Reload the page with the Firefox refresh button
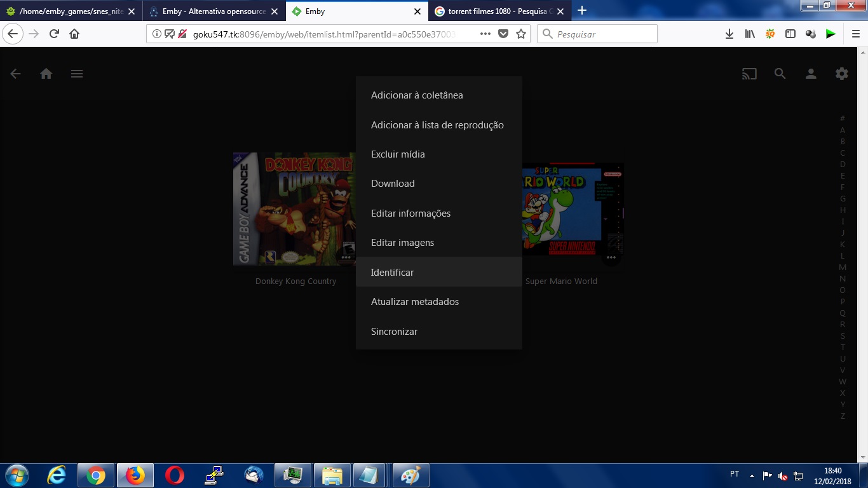Image resolution: width=868 pixels, height=488 pixels. [x=54, y=34]
